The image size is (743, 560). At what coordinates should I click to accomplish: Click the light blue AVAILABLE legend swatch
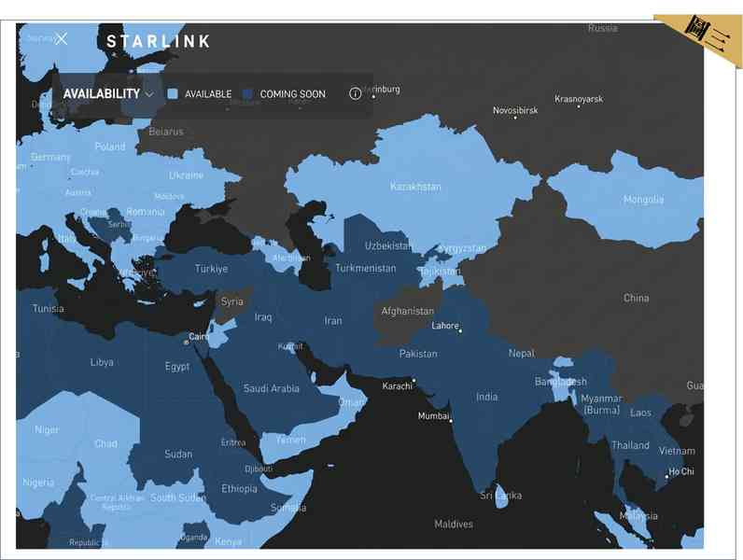click(173, 94)
